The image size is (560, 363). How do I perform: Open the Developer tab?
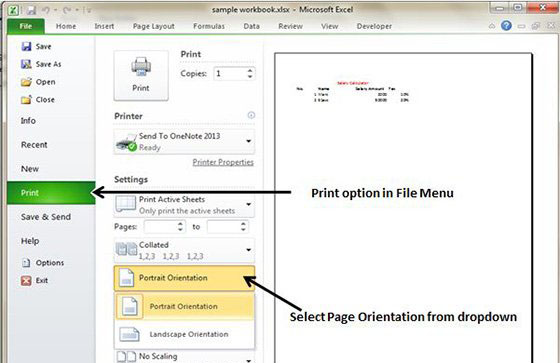(374, 26)
